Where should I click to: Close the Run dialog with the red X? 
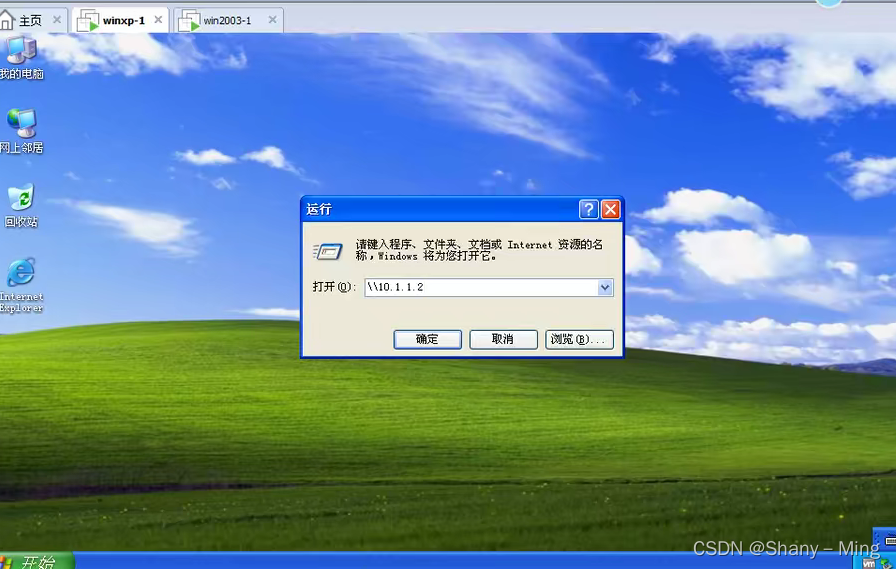610,209
